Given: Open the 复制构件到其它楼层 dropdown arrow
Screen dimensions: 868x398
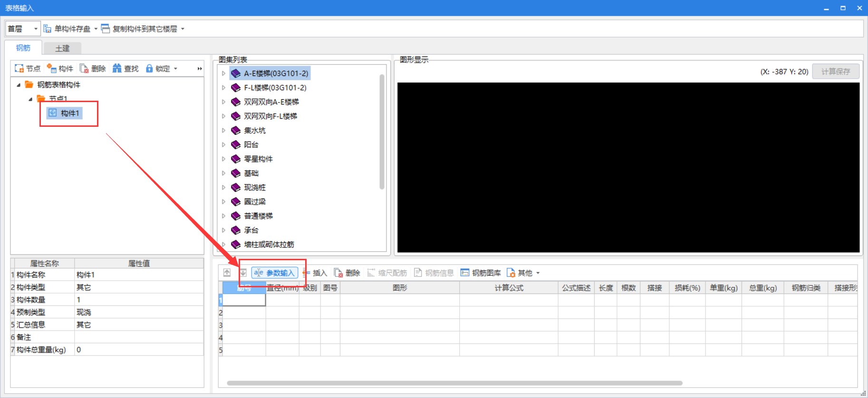Looking at the screenshot, I should pyautogui.click(x=183, y=29).
